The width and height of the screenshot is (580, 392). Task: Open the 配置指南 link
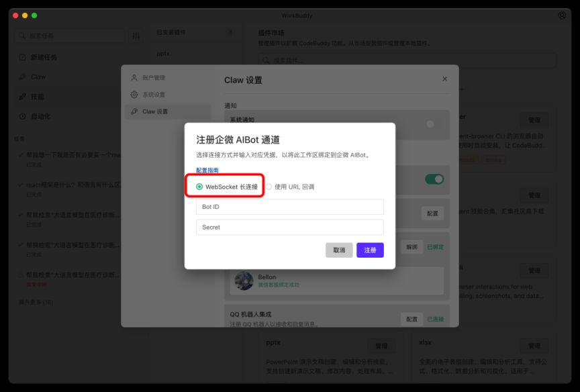pyautogui.click(x=207, y=170)
